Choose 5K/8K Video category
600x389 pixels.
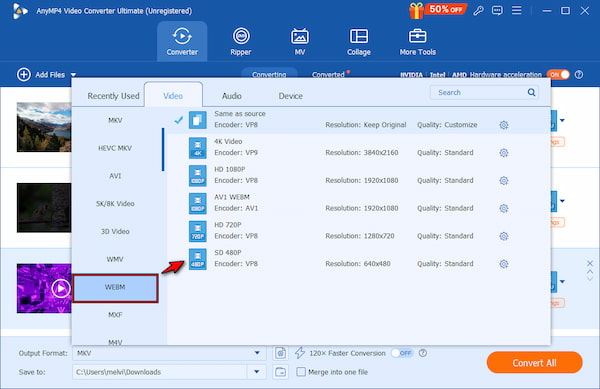(x=115, y=203)
